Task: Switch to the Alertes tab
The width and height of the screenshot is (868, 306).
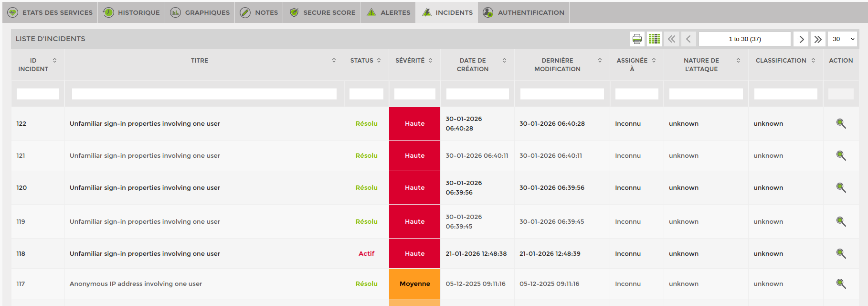Action: click(x=388, y=13)
